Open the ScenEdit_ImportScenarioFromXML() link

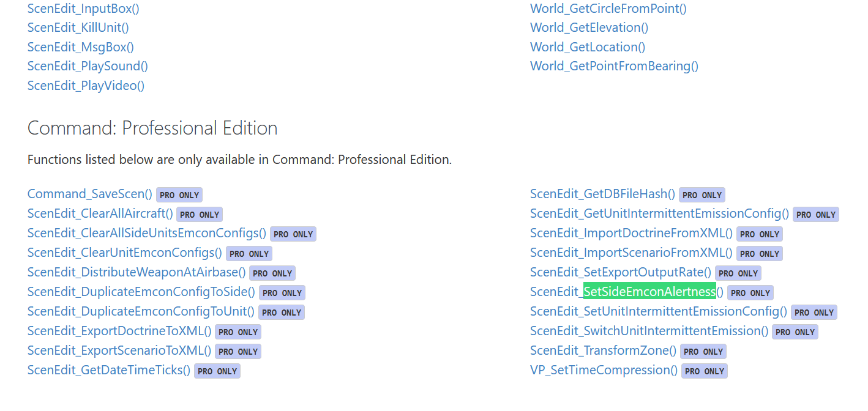pos(631,253)
